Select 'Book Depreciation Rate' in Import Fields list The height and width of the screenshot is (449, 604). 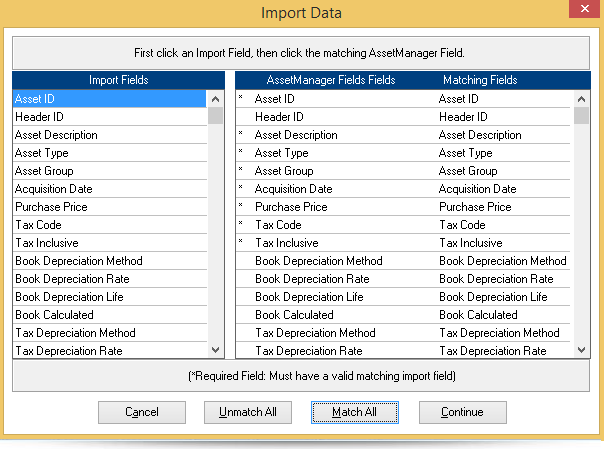point(110,279)
